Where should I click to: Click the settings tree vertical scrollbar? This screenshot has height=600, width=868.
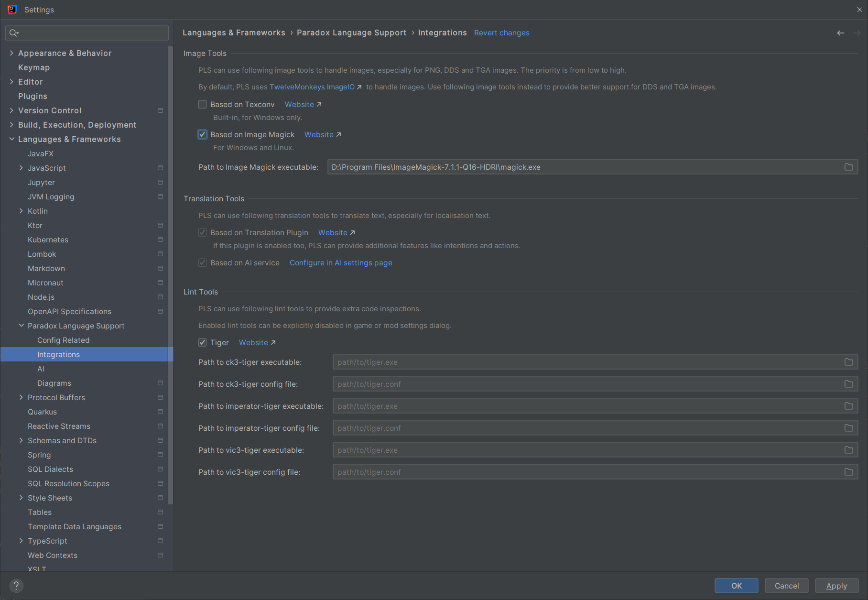(x=171, y=275)
